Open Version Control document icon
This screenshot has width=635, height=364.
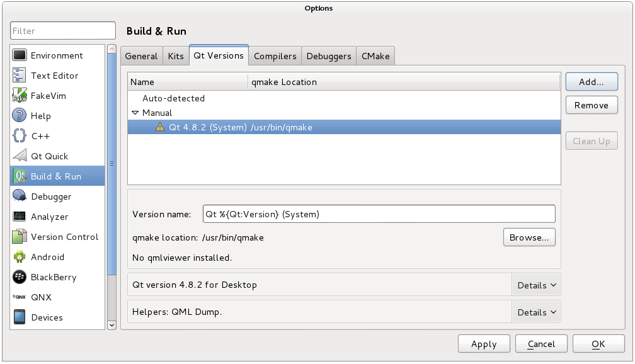click(20, 236)
